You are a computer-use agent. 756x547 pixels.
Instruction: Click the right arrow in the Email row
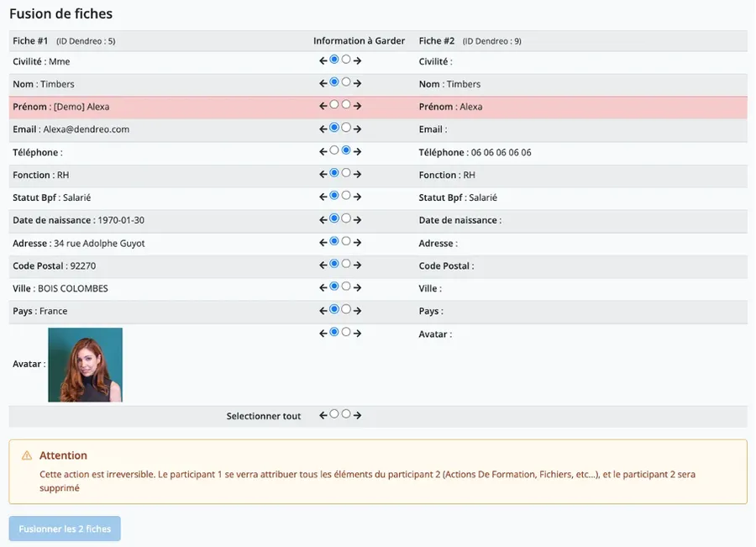point(357,129)
